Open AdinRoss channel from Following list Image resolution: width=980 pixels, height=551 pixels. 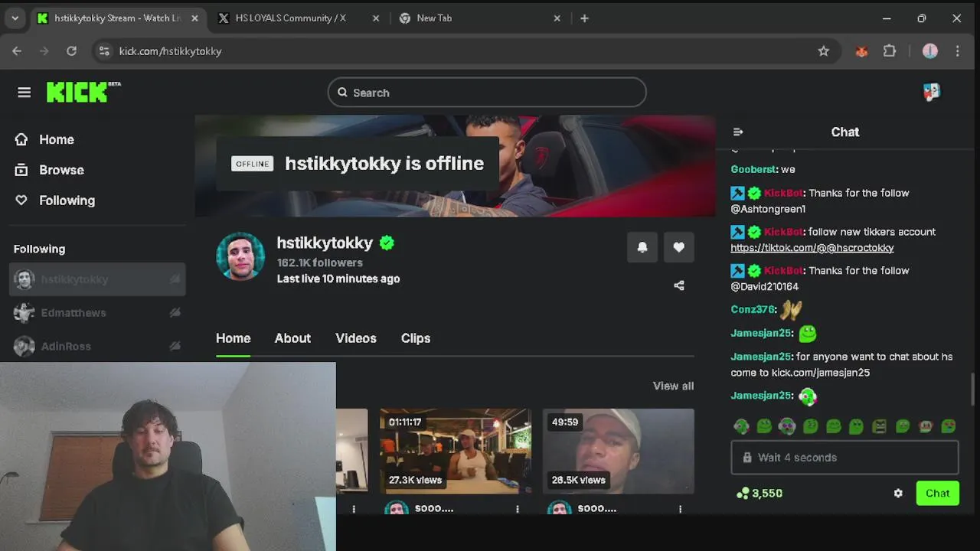pos(97,346)
